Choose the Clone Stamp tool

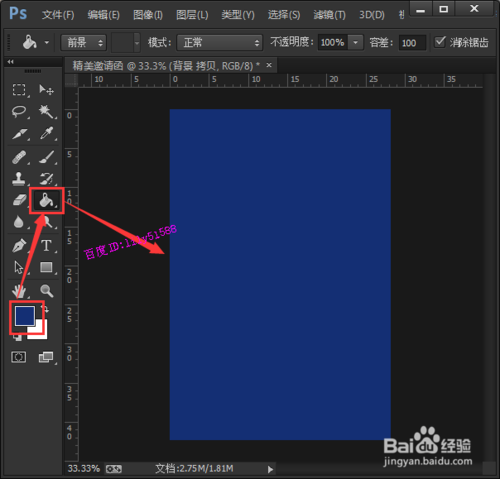[19, 179]
